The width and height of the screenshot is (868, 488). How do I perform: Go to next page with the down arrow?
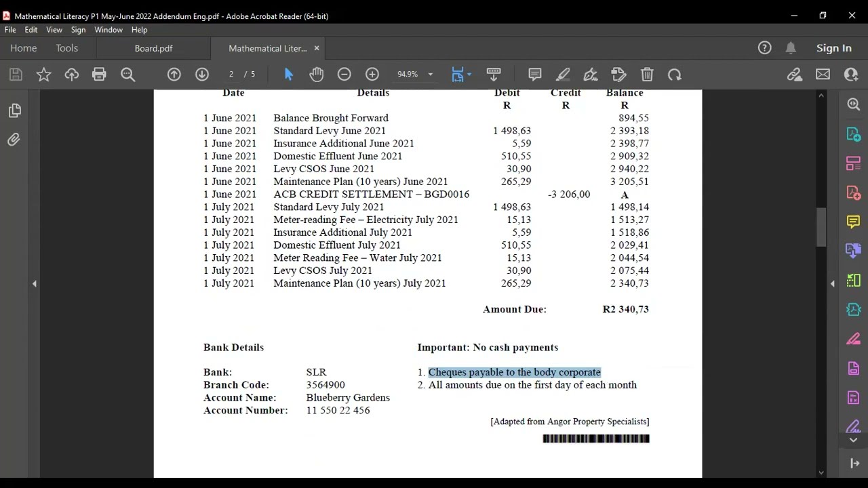202,75
